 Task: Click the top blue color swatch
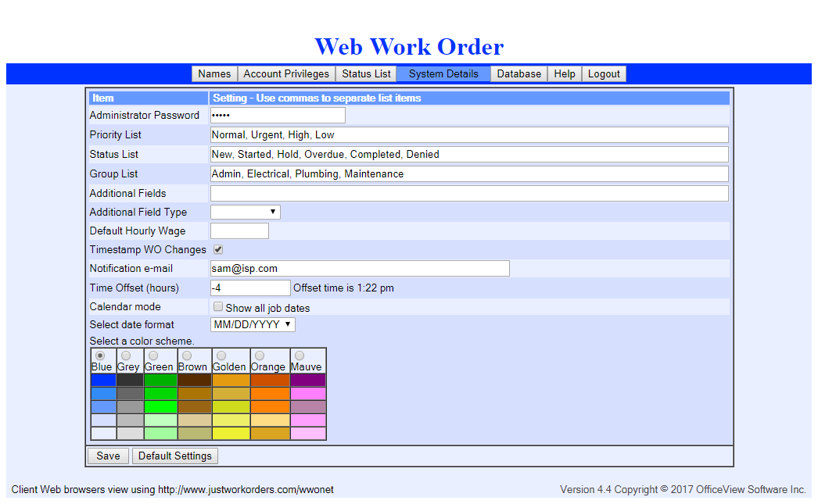point(103,381)
